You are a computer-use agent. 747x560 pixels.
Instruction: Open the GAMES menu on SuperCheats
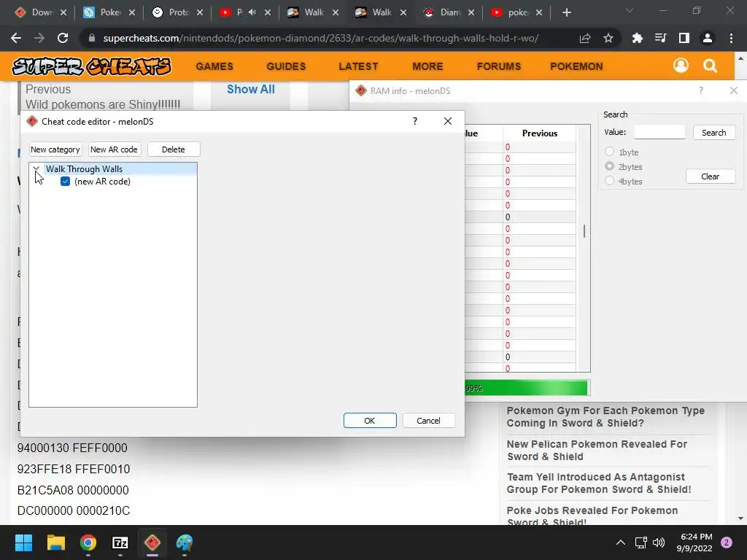(x=214, y=66)
